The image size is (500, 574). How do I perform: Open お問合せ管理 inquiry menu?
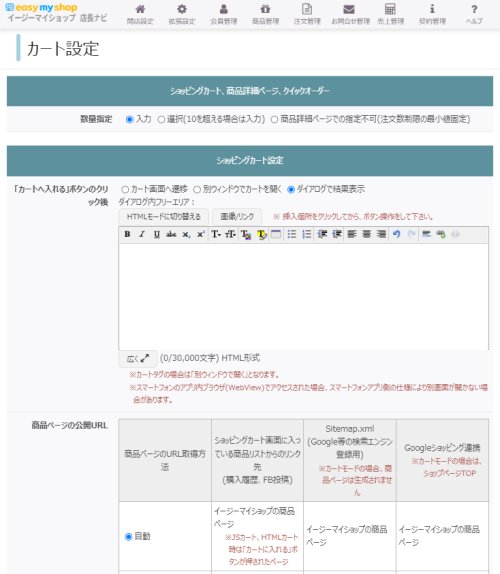(x=350, y=14)
